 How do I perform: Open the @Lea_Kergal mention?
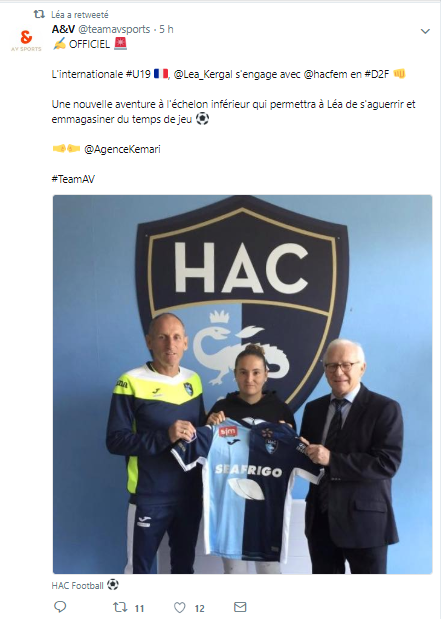click(203, 74)
